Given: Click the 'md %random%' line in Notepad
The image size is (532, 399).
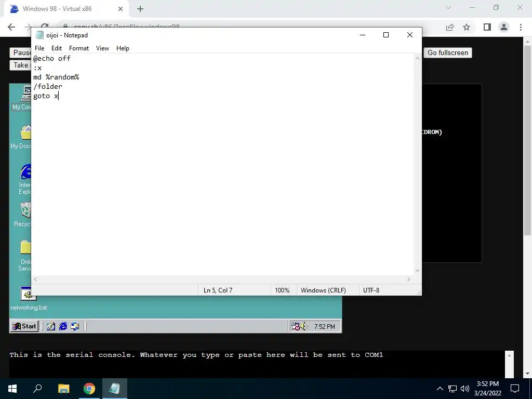Looking at the screenshot, I should tap(56, 77).
